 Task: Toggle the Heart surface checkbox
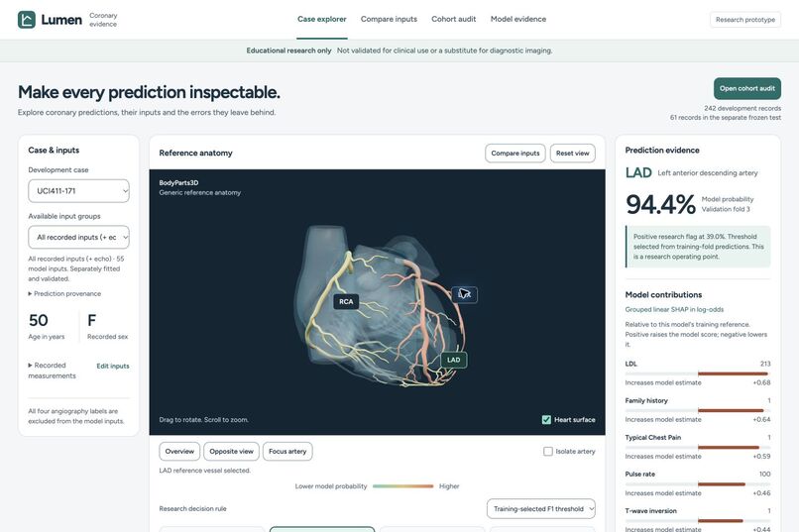click(x=546, y=420)
